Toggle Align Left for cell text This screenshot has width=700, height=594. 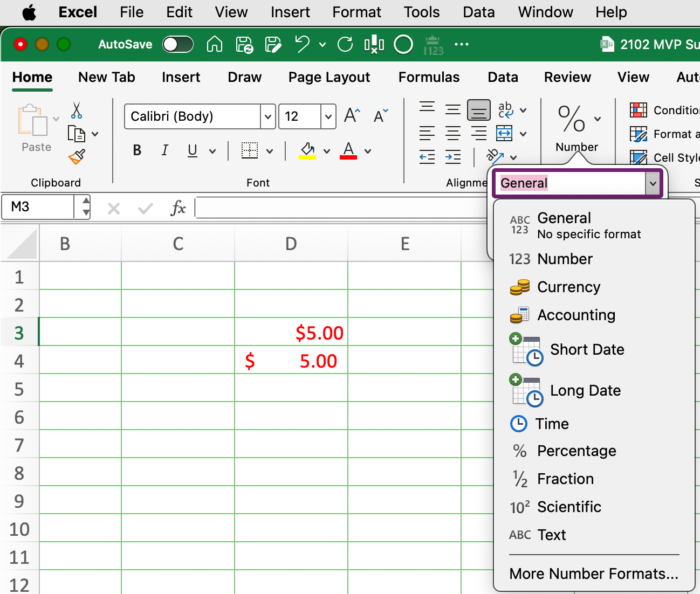427,133
